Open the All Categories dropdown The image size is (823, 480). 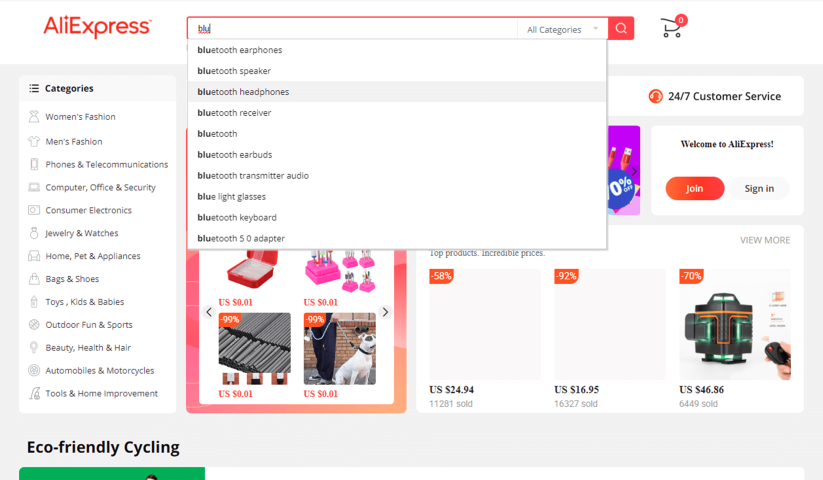tap(562, 29)
